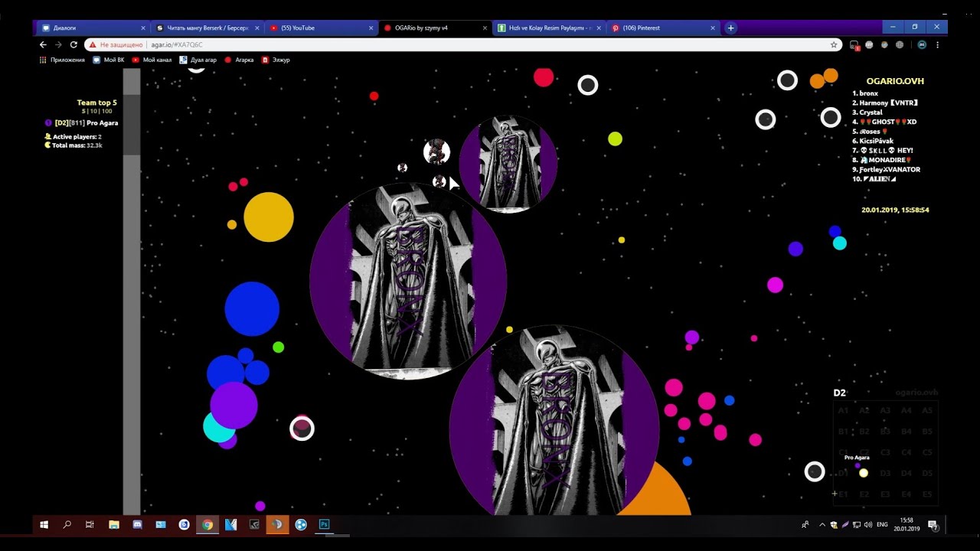Open the Chrome three-dot menu
980x551 pixels.
click(x=937, y=45)
